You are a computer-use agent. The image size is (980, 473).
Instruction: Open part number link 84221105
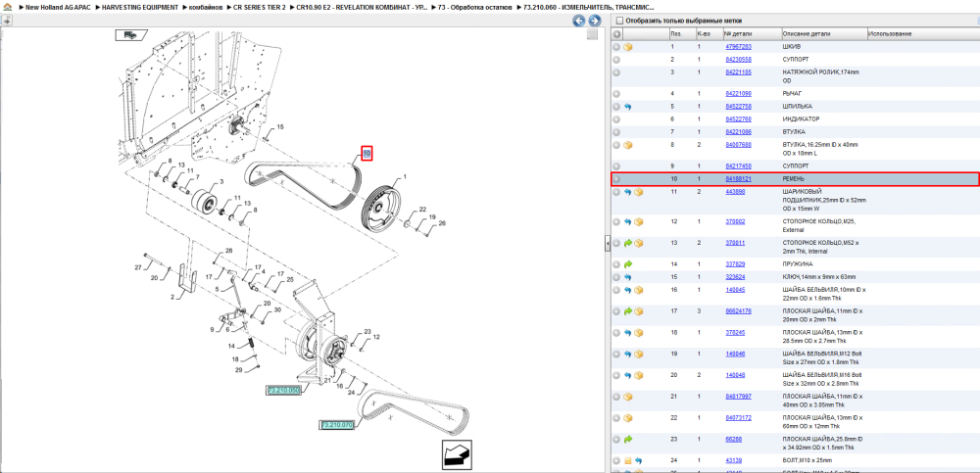tap(738, 72)
